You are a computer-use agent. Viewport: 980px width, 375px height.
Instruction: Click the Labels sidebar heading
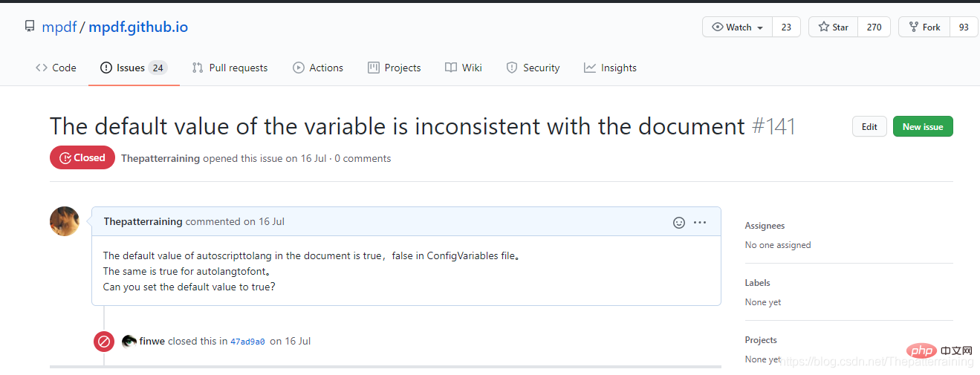pyautogui.click(x=757, y=283)
